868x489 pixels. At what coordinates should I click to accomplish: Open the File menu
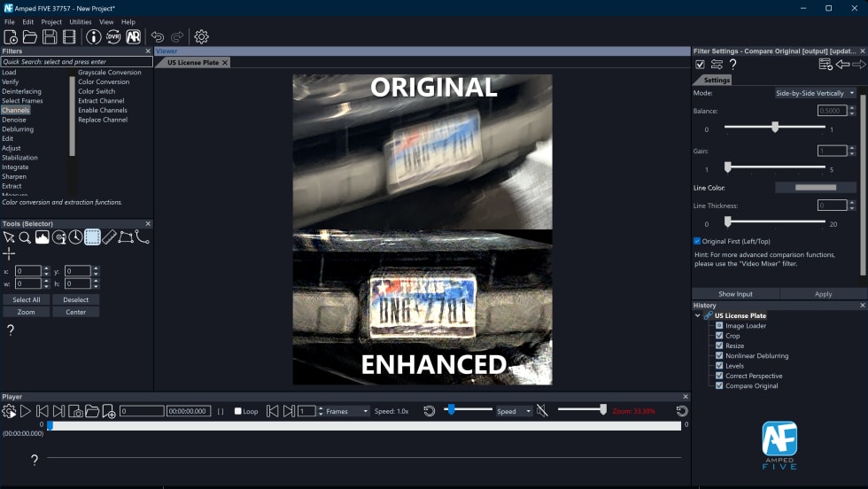(x=10, y=22)
